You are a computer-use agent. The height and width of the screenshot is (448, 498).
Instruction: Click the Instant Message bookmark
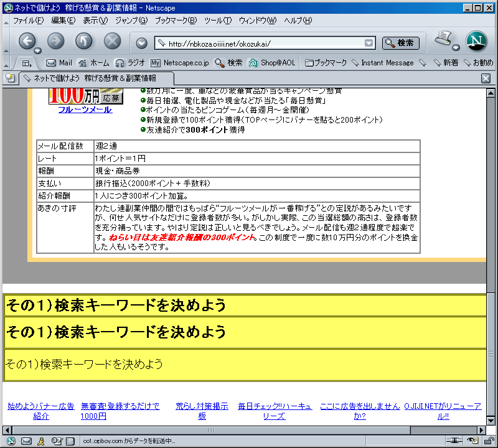coord(382,63)
